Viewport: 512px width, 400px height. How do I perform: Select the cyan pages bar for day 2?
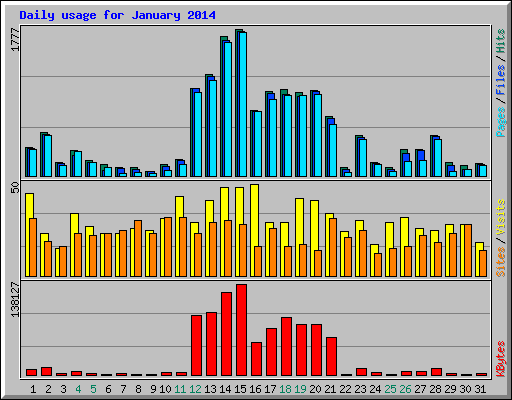pyautogui.click(x=48, y=156)
